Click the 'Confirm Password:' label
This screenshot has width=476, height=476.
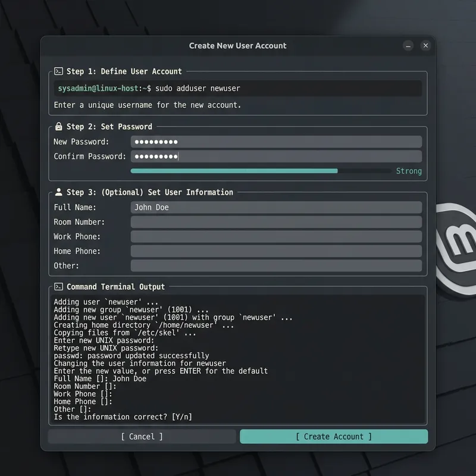coord(90,156)
